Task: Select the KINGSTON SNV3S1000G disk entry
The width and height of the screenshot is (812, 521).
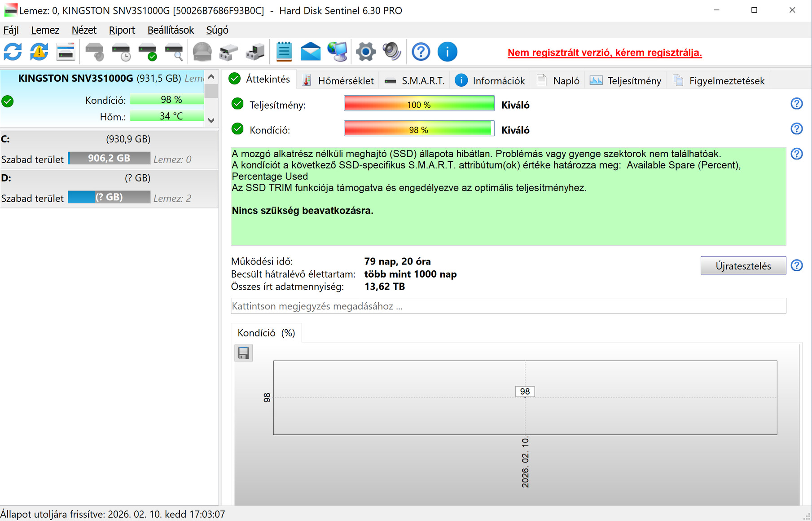Action: [102, 98]
